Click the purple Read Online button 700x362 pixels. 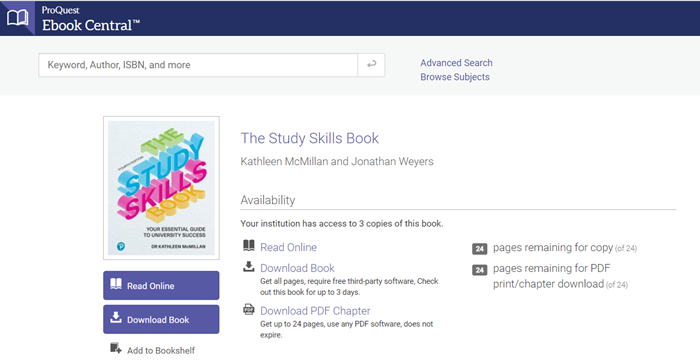161,286
